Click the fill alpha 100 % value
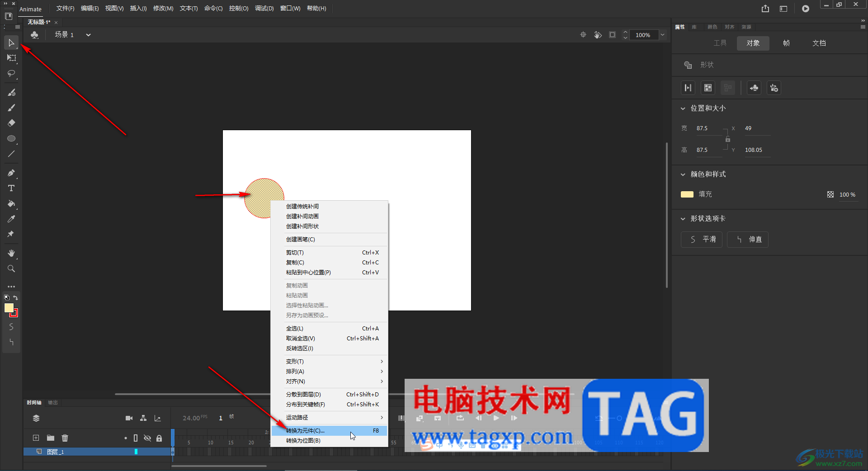Screen dimensions: 868x471 point(848,195)
